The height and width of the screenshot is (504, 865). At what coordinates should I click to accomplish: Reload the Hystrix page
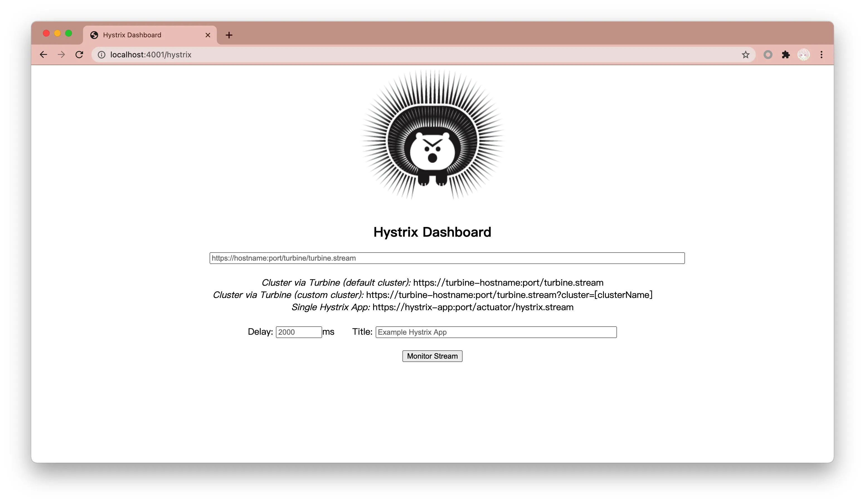point(79,55)
